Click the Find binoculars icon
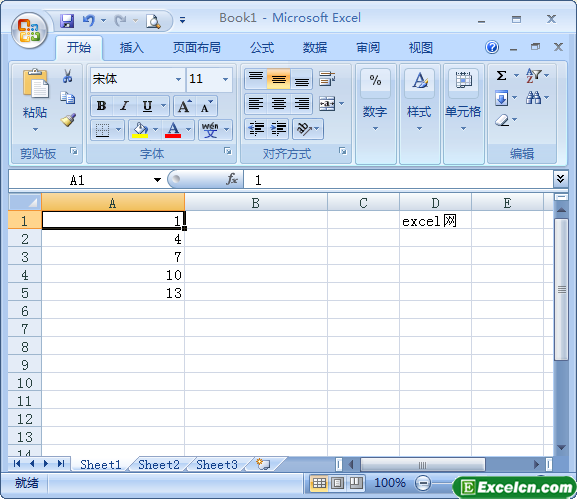 [533, 98]
